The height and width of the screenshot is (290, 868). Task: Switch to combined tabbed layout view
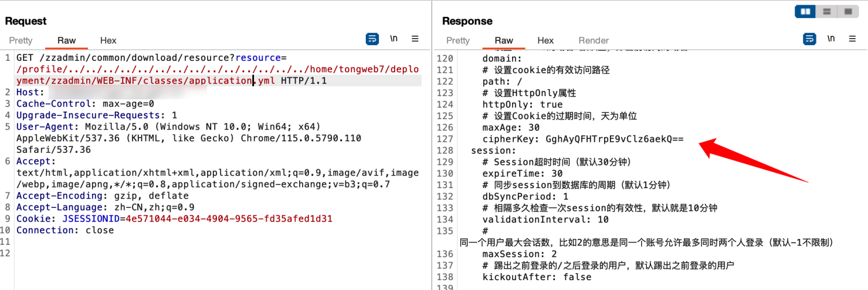pos(848,12)
